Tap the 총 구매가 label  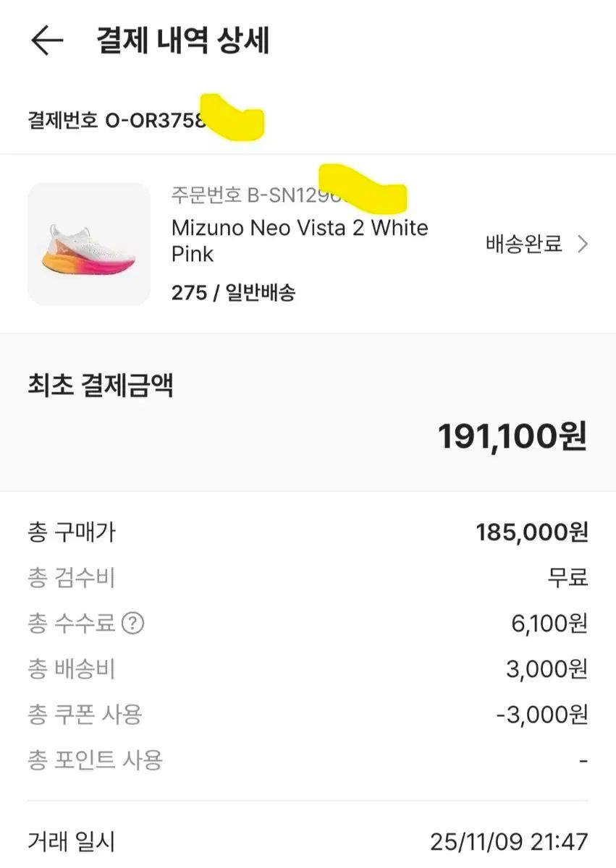[x=71, y=533]
